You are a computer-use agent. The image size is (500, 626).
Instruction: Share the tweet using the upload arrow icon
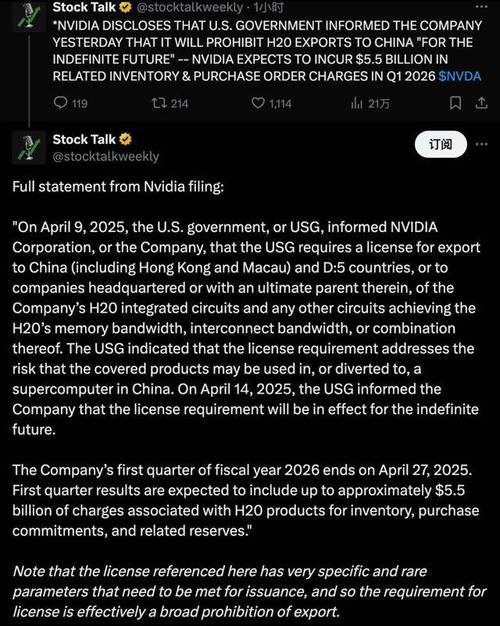point(482,103)
